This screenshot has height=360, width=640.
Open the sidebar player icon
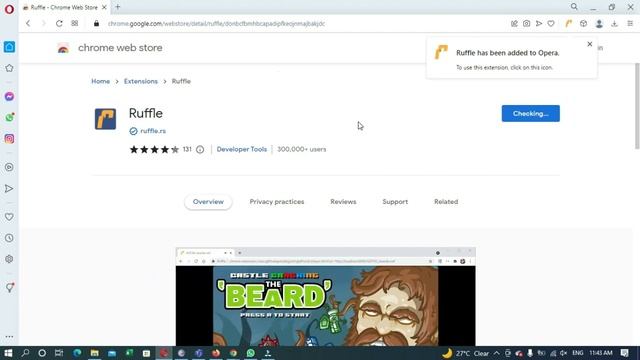(x=9, y=167)
